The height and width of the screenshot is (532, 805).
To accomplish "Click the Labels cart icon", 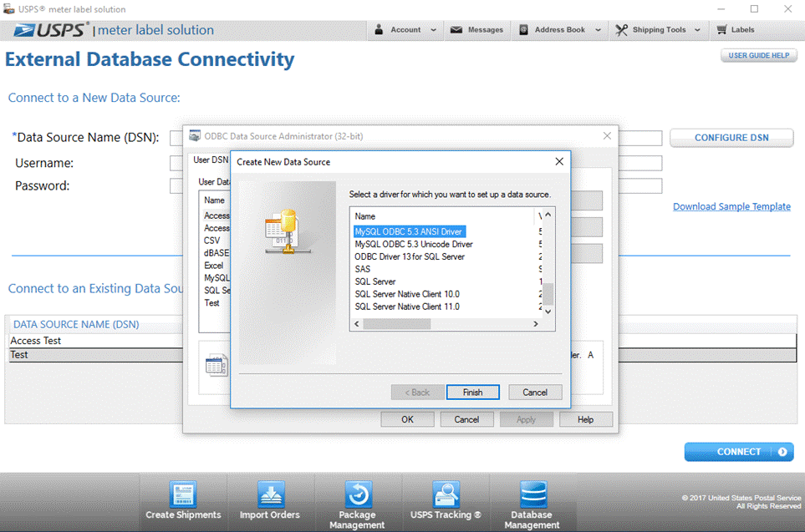I will tap(721, 30).
